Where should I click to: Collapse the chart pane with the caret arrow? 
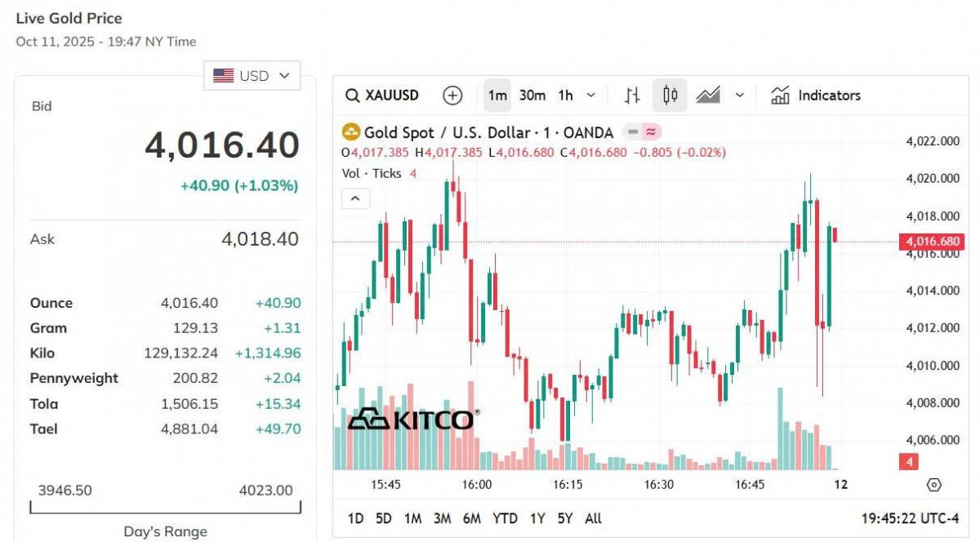355,198
